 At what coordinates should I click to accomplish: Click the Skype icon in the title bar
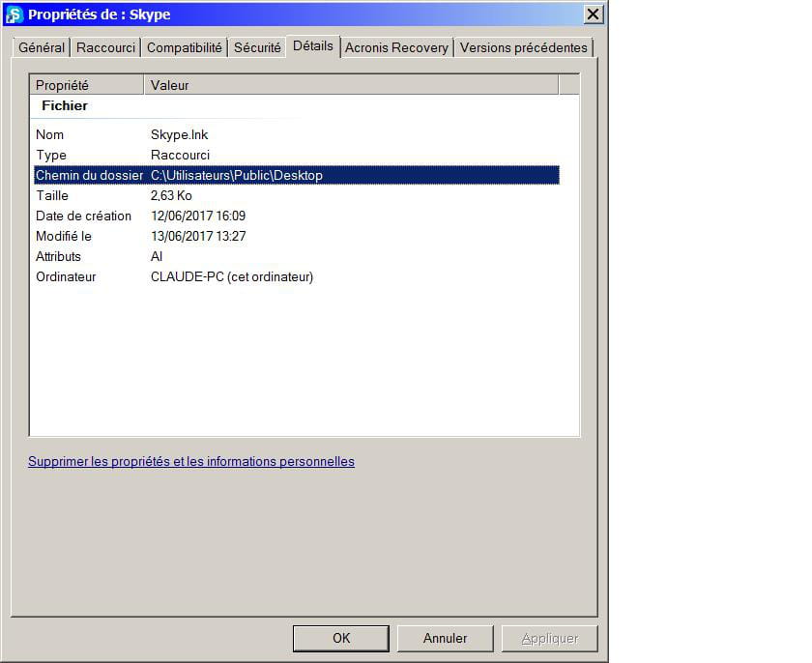[x=14, y=14]
